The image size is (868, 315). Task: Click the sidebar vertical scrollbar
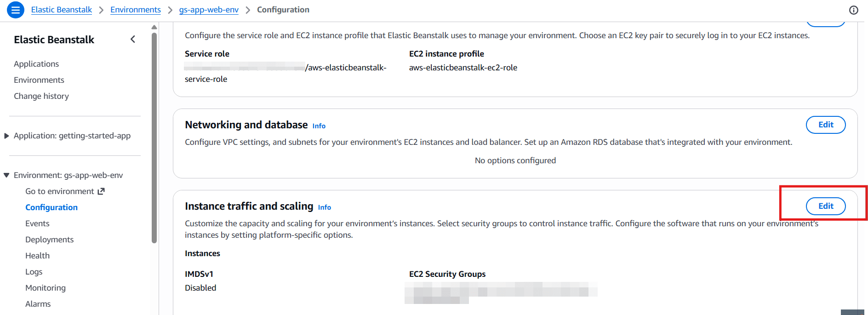tap(154, 138)
